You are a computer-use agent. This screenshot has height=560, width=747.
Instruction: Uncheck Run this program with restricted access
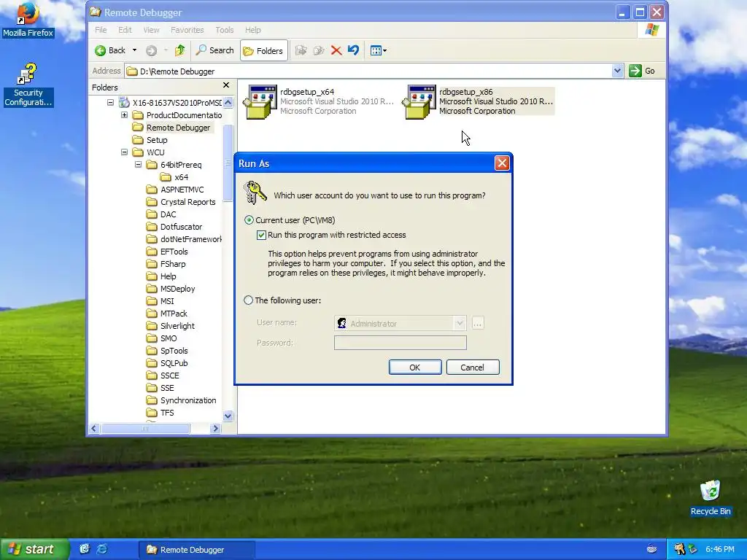[x=262, y=236]
